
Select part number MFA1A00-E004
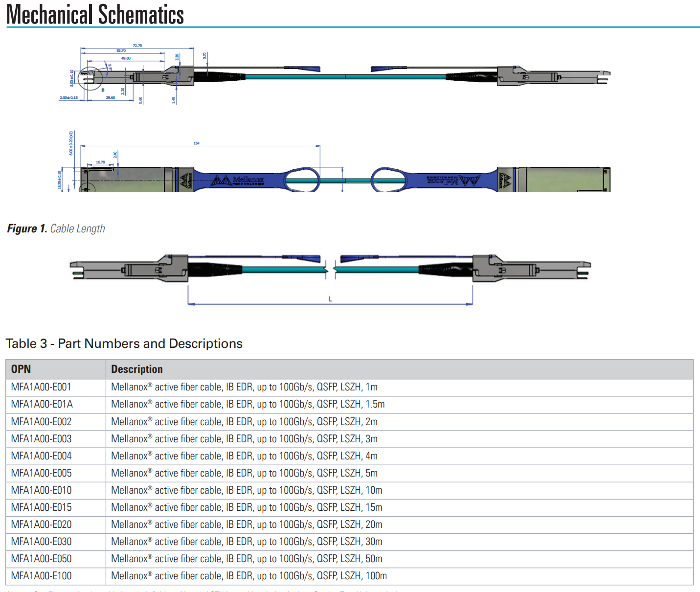[x=41, y=456]
